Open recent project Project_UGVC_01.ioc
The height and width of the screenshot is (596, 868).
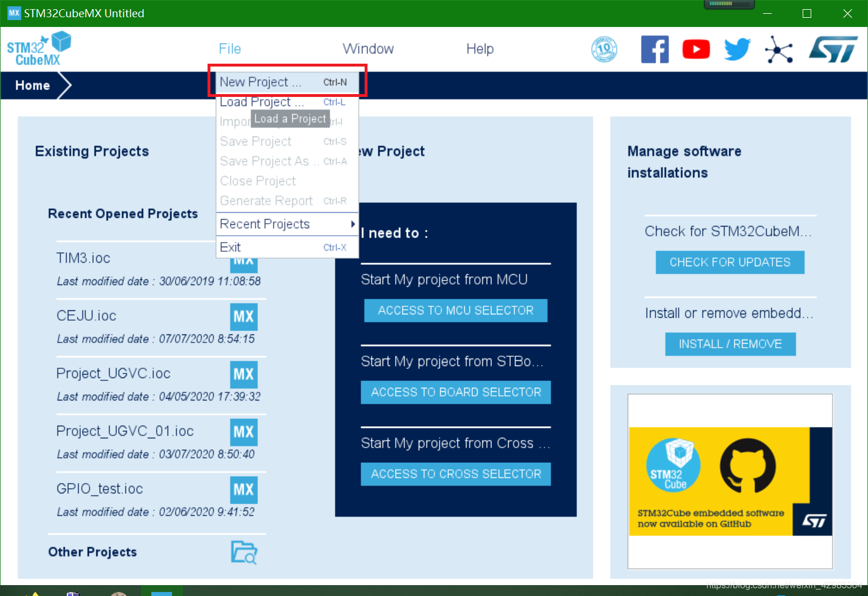click(125, 431)
